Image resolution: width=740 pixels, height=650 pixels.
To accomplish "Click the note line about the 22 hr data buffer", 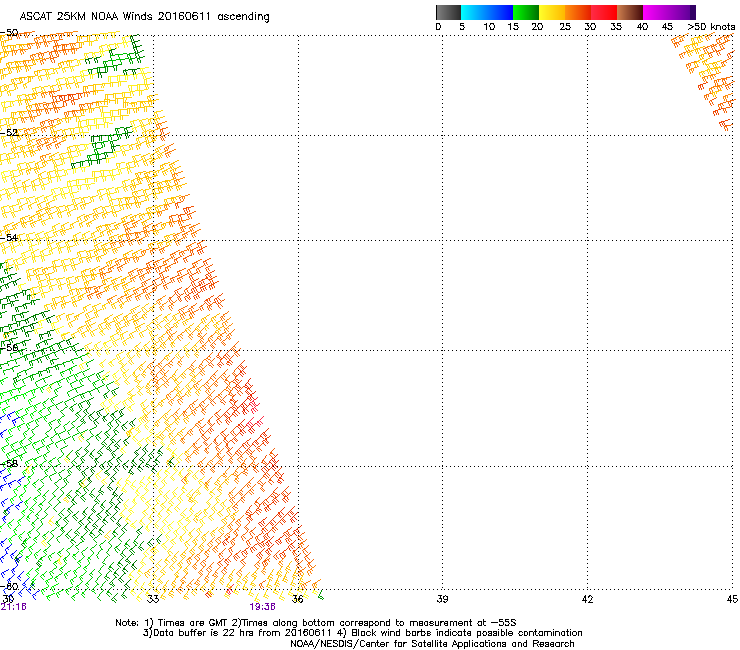I will coord(362,633).
